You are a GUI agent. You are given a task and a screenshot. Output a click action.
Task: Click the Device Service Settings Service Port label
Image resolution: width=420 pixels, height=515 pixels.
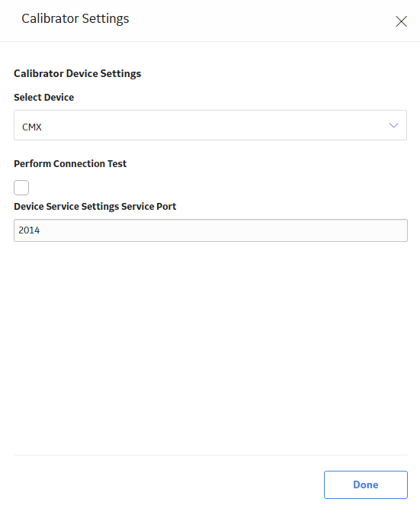[95, 206]
